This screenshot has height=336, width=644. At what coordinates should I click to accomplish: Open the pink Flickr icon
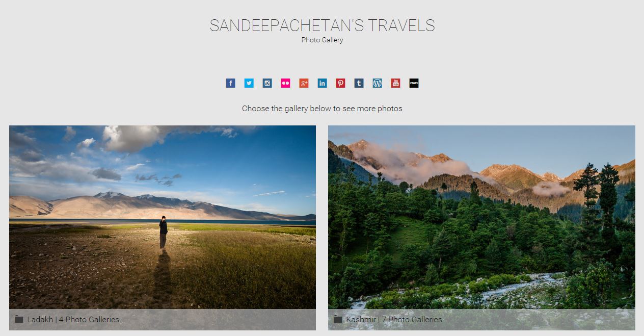pos(285,83)
